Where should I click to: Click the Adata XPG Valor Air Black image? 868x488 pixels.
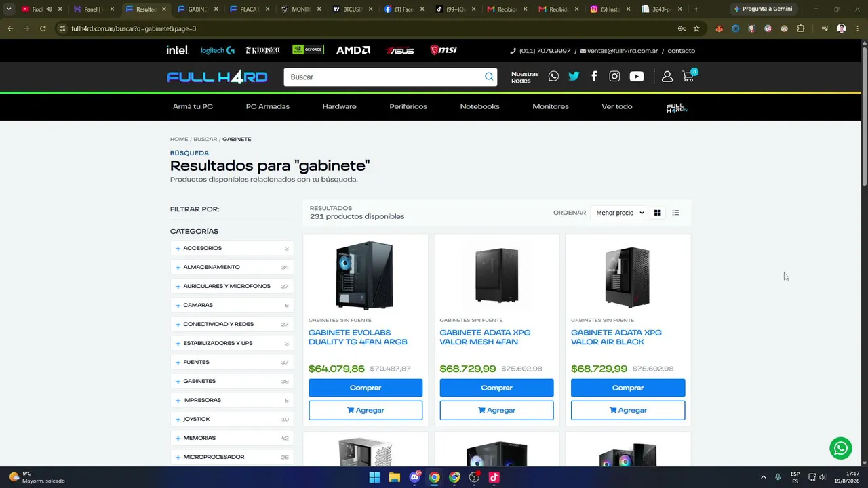(x=627, y=277)
